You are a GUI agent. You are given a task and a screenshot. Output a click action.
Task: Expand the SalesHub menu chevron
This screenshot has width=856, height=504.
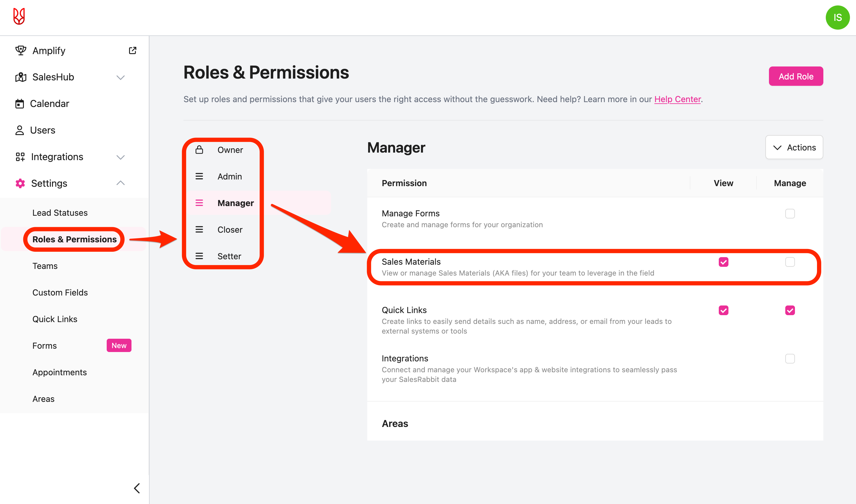[x=121, y=77]
